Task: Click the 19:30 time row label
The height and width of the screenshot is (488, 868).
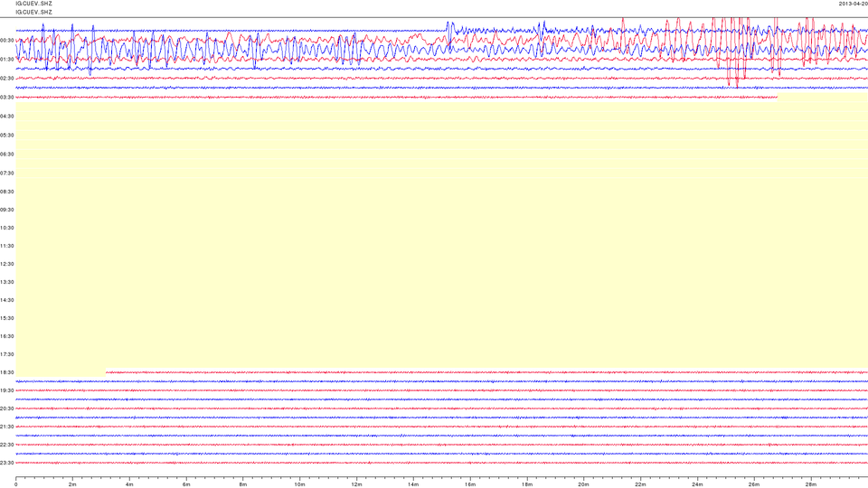Action: click(7, 390)
